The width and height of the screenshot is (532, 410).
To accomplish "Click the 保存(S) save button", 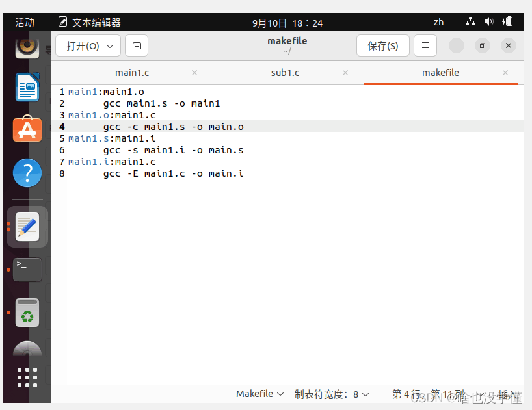I will [x=382, y=45].
